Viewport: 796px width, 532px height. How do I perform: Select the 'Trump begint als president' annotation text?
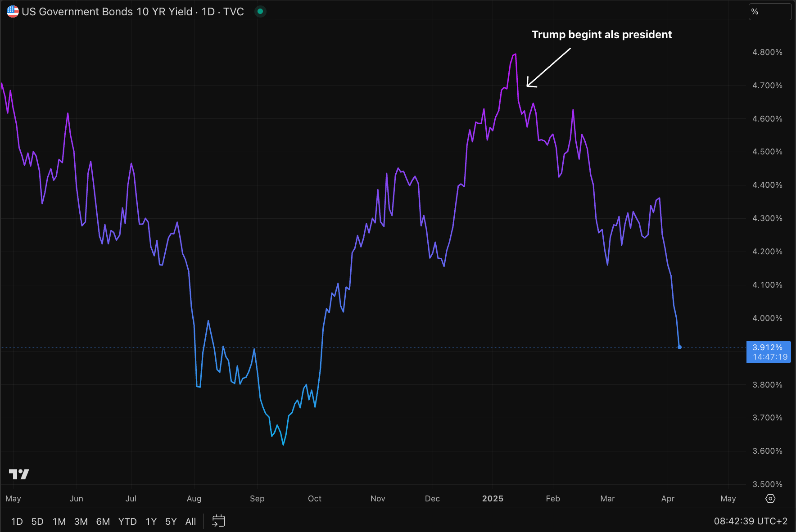(x=602, y=35)
